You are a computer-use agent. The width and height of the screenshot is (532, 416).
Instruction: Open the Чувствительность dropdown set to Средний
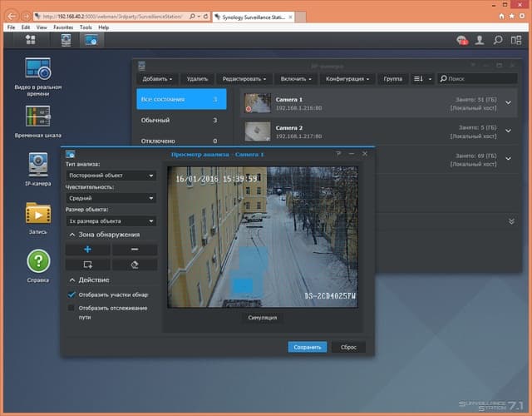(x=111, y=199)
